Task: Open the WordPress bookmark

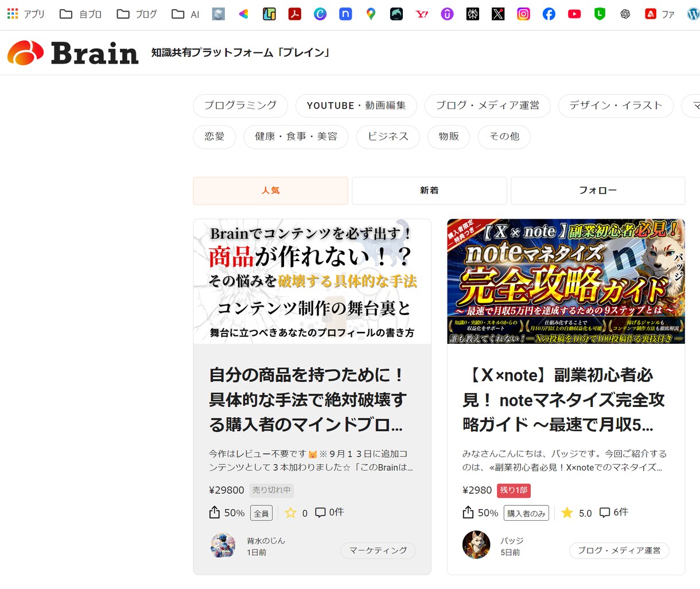Action: (693, 14)
